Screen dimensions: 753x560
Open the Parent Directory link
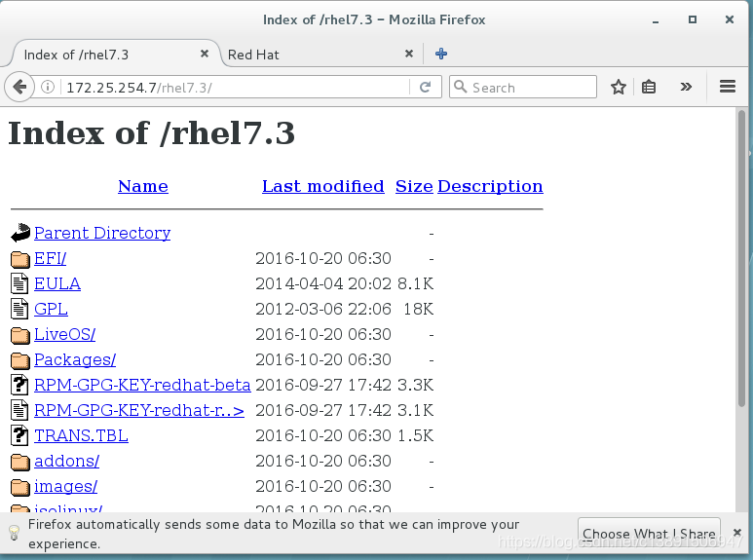102,233
